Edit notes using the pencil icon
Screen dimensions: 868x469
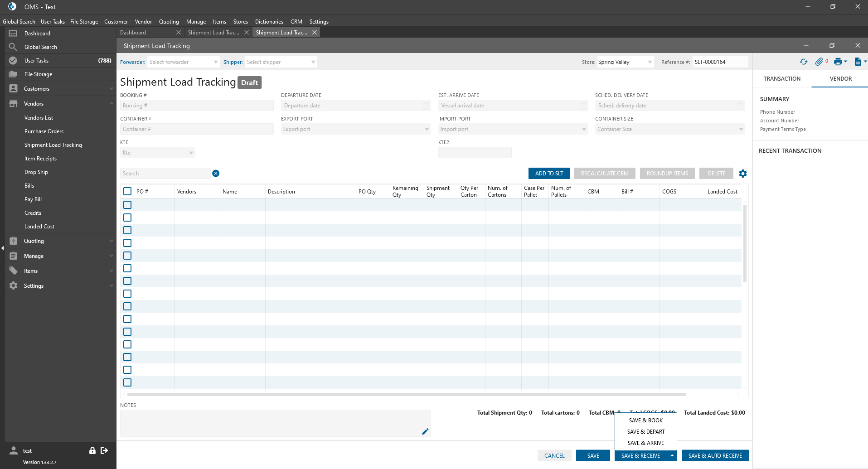point(425,431)
